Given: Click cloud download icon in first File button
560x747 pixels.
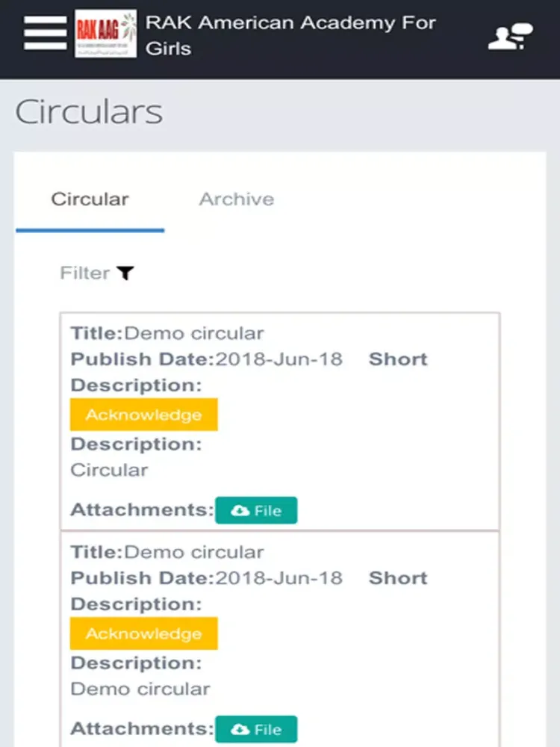Looking at the screenshot, I should pyautogui.click(x=240, y=511).
